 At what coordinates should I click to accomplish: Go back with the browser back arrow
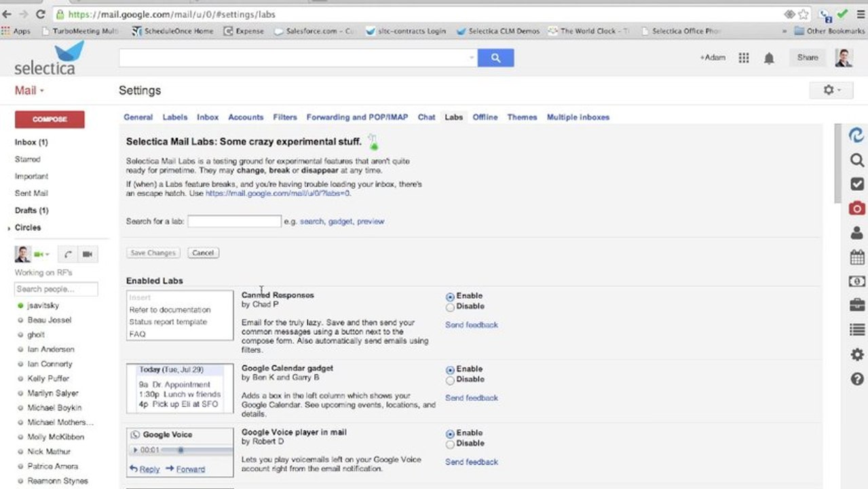tap(7, 14)
